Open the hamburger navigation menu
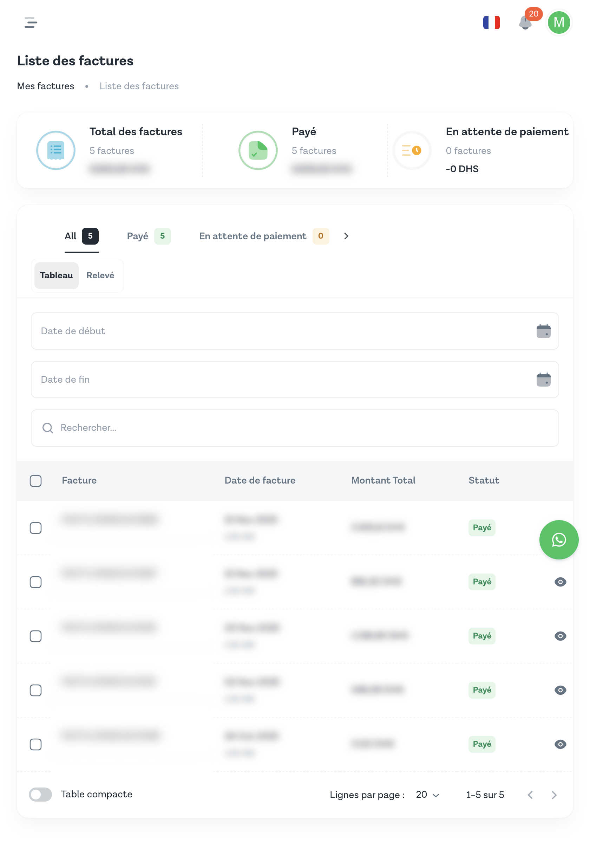Viewport: 590px width, 868px height. (31, 22)
